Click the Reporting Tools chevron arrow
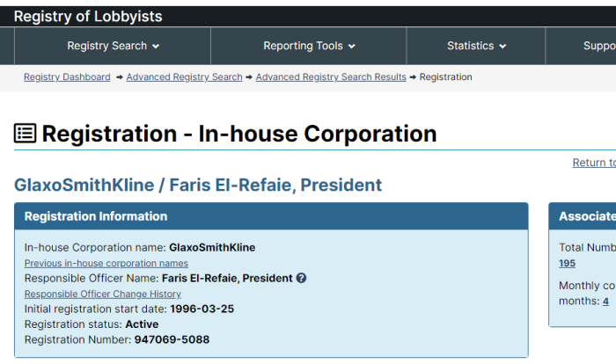616x364 pixels. click(352, 47)
